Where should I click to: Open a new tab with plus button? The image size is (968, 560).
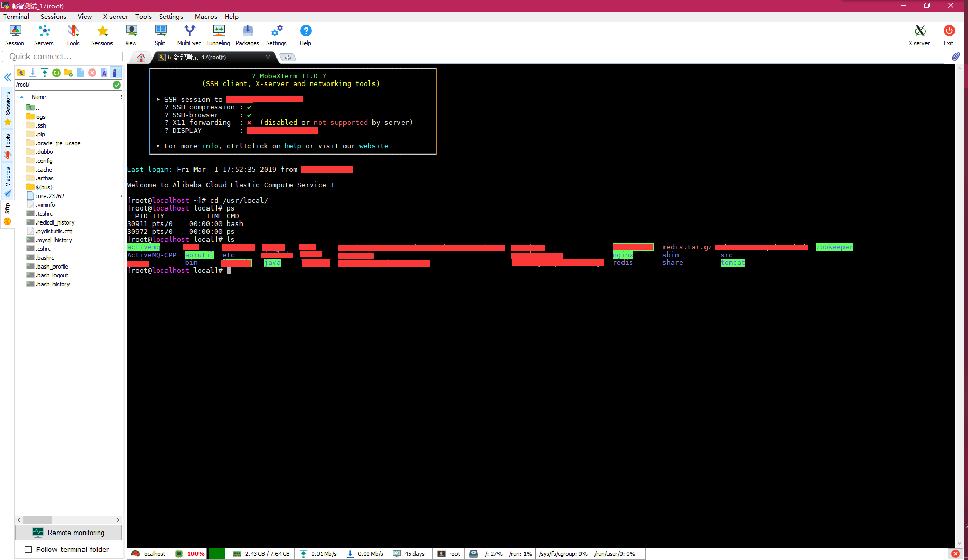[288, 58]
